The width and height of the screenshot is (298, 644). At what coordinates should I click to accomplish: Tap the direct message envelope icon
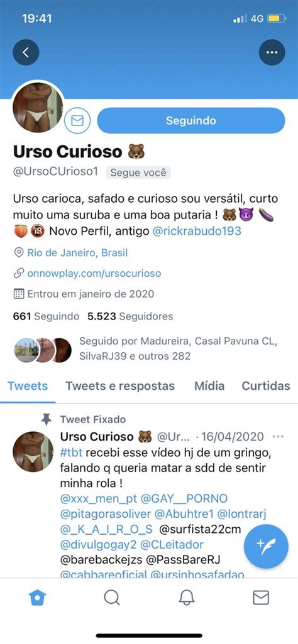(x=77, y=121)
